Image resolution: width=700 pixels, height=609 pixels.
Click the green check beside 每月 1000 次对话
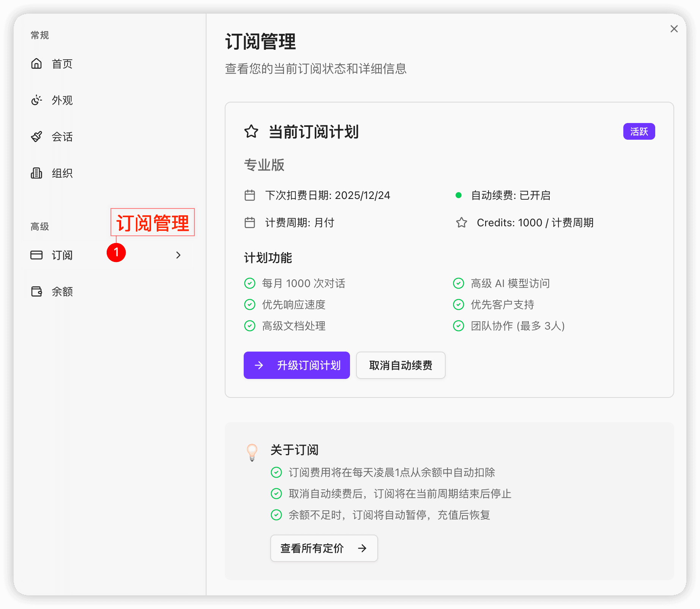click(250, 283)
